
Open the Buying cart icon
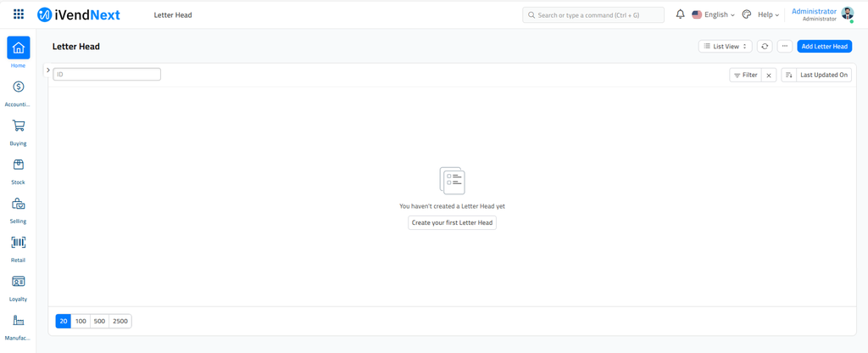click(19, 126)
